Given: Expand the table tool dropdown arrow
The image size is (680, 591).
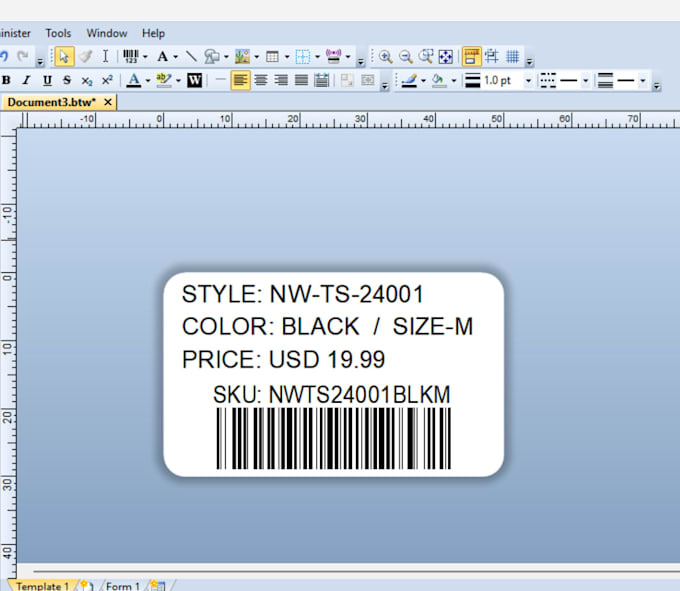Looking at the screenshot, I should (287, 57).
